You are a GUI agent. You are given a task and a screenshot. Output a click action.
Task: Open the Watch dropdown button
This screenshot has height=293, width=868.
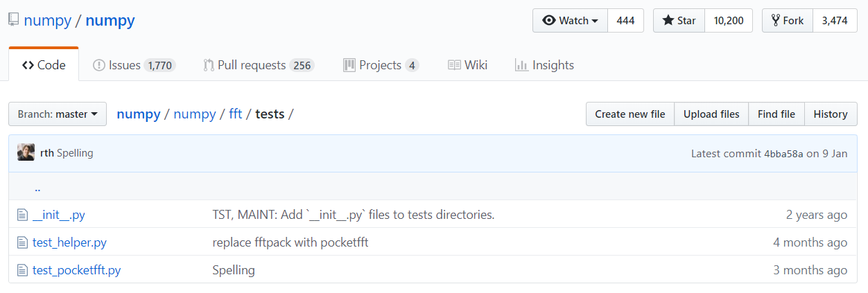click(x=570, y=21)
